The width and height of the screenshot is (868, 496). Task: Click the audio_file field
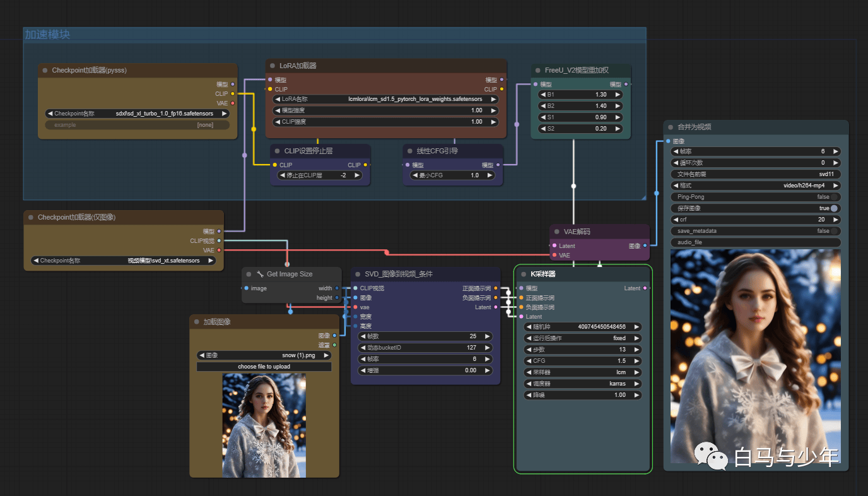[x=756, y=242]
